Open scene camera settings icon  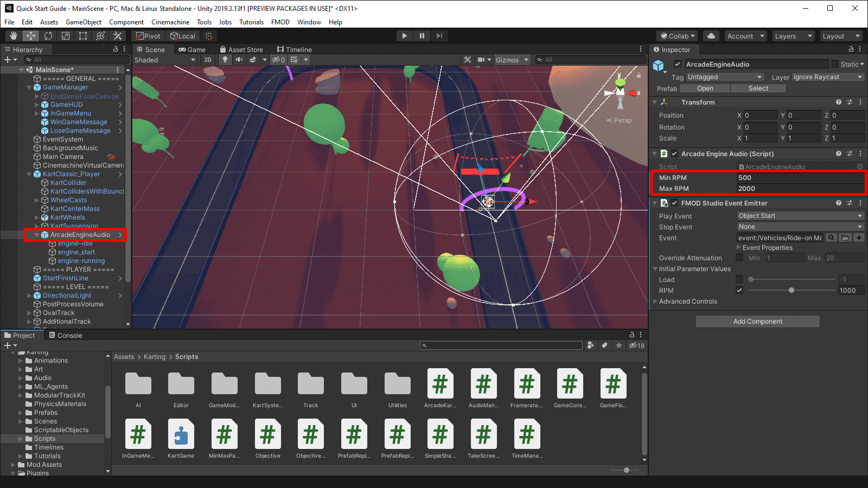coord(481,60)
